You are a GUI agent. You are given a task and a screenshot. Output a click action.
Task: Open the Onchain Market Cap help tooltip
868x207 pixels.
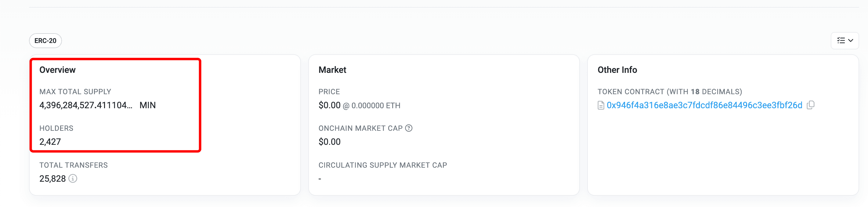tap(409, 128)
